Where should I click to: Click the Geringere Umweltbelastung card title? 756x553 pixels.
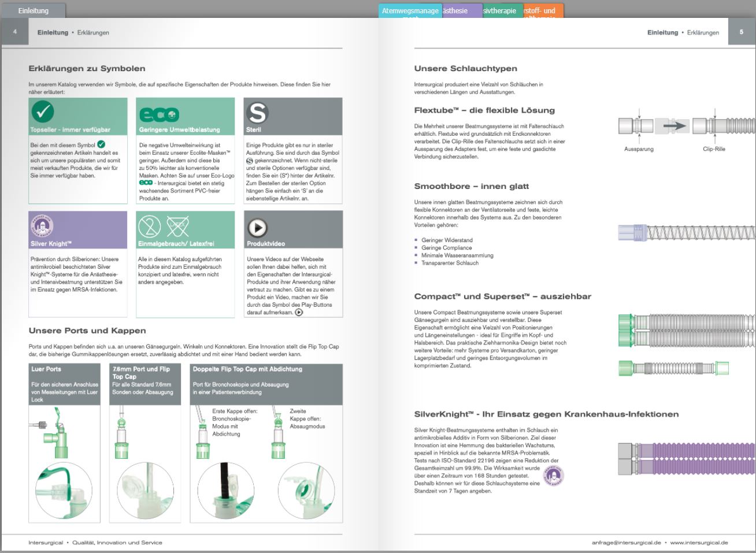pyautogui.click(x=179, y=130)
